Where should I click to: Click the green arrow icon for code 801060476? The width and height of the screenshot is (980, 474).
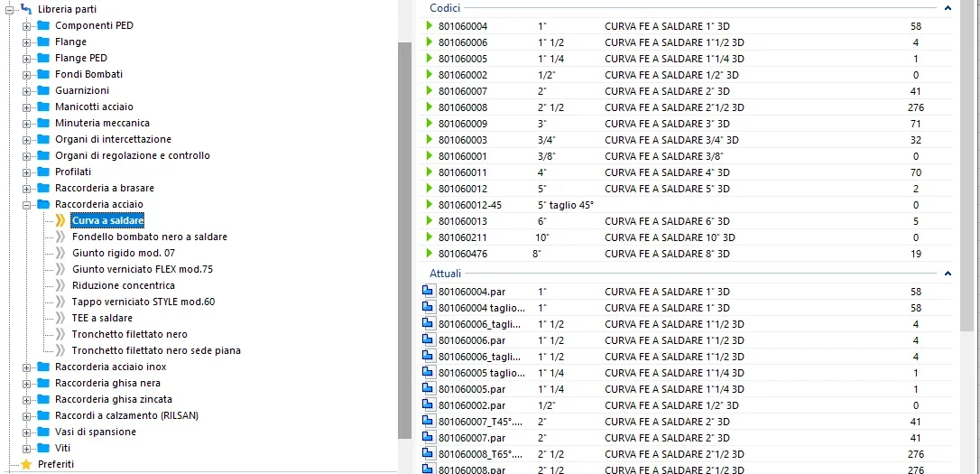click(430, 254)
